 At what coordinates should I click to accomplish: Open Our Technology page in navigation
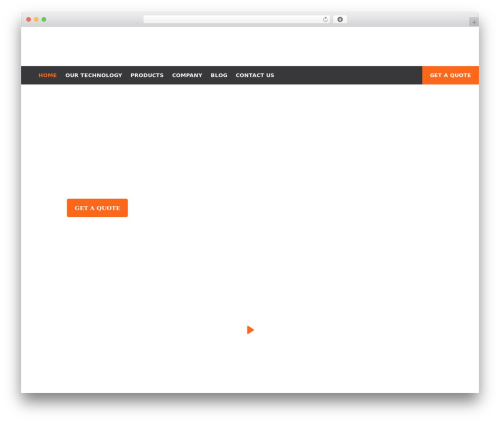click(94, 75)
